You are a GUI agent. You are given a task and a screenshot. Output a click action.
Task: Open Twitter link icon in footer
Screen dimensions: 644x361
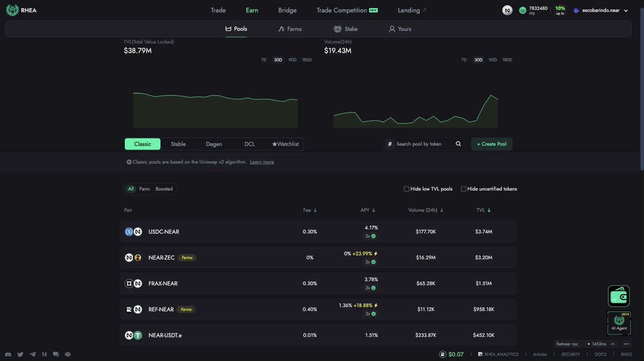[x=20, y=355]
